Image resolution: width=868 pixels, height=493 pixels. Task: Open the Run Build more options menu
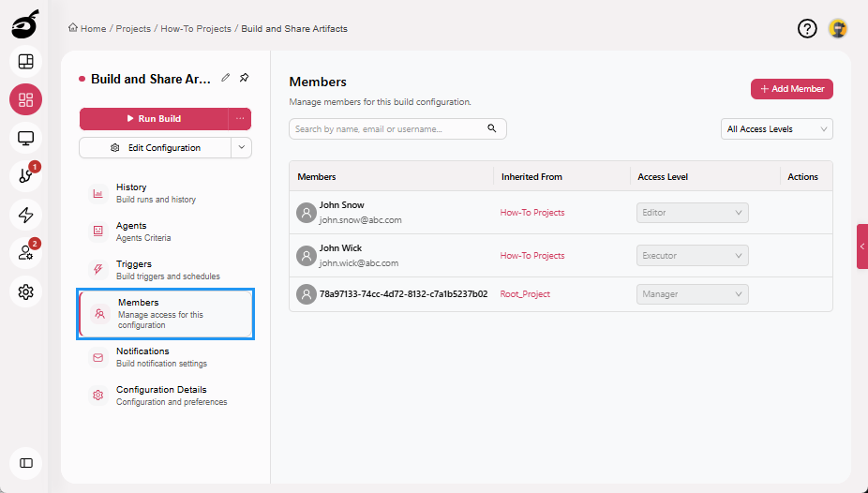[240, 118]
